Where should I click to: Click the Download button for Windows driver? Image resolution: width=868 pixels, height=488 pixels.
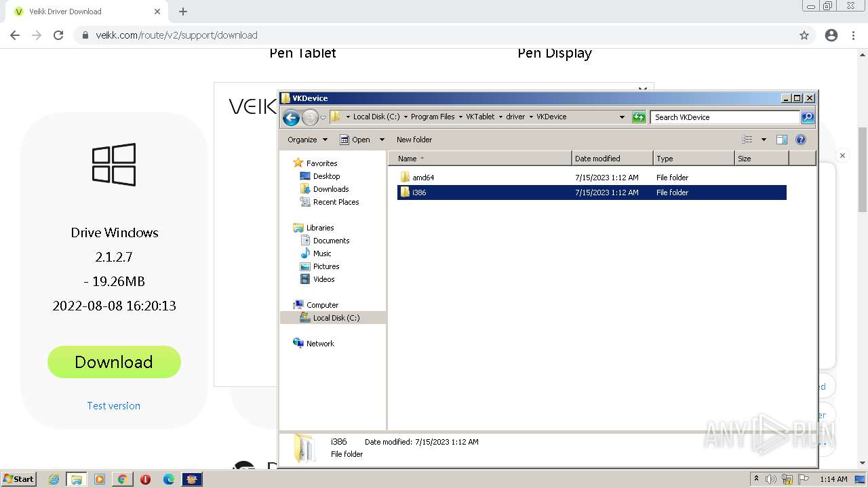click(x=114, y=362)
